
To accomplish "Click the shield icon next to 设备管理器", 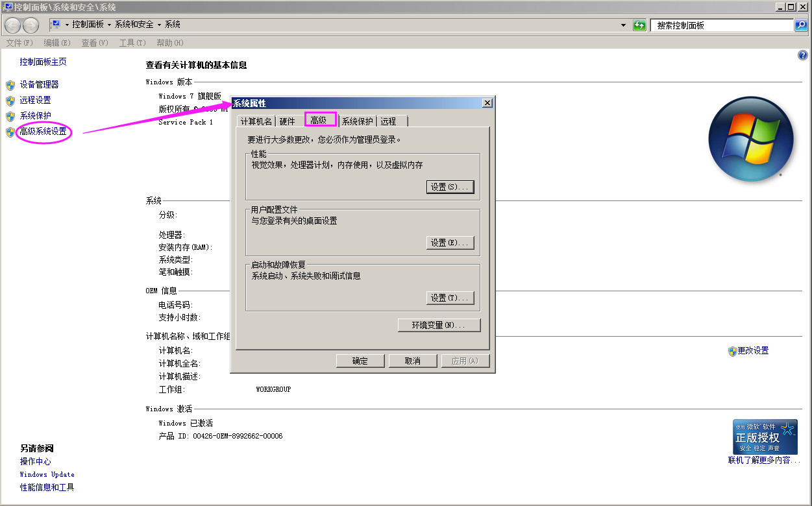I will click(x=10, y=85).
